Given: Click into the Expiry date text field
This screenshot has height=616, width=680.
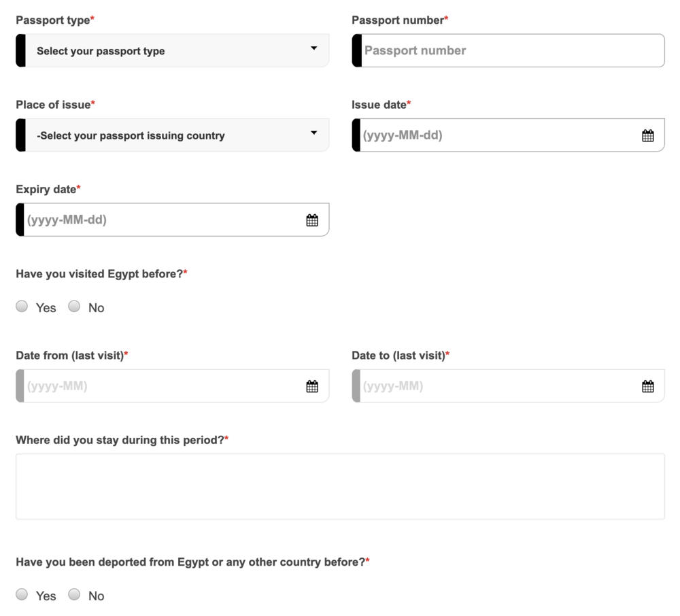Looking at the screenshot, I should [x=163, y=220].
